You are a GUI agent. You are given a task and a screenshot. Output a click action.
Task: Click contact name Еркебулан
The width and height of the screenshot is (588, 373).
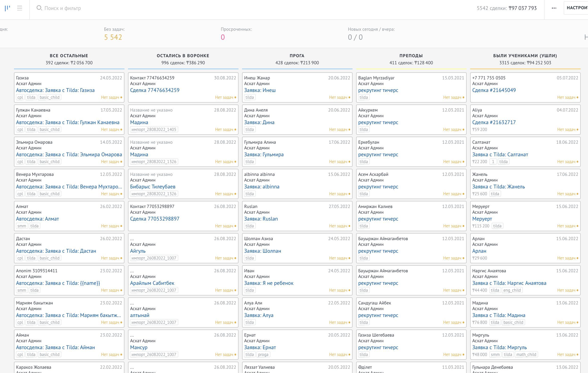[369, 142]
